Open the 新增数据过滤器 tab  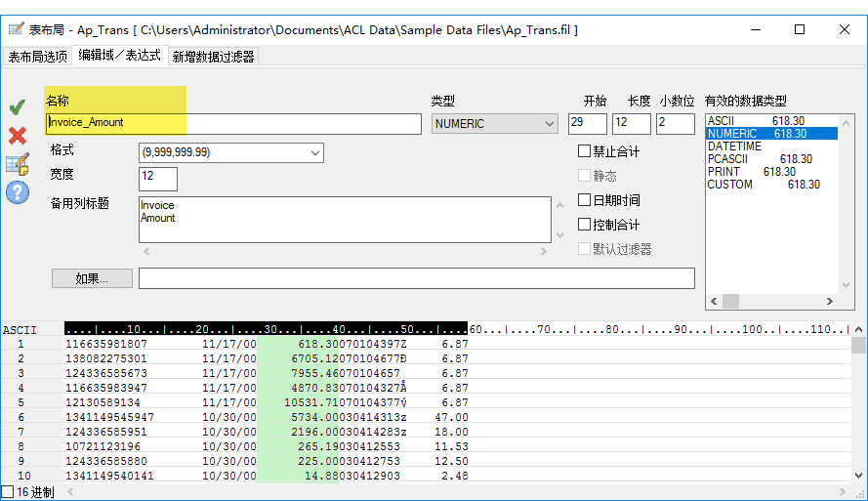pos(213,57)
